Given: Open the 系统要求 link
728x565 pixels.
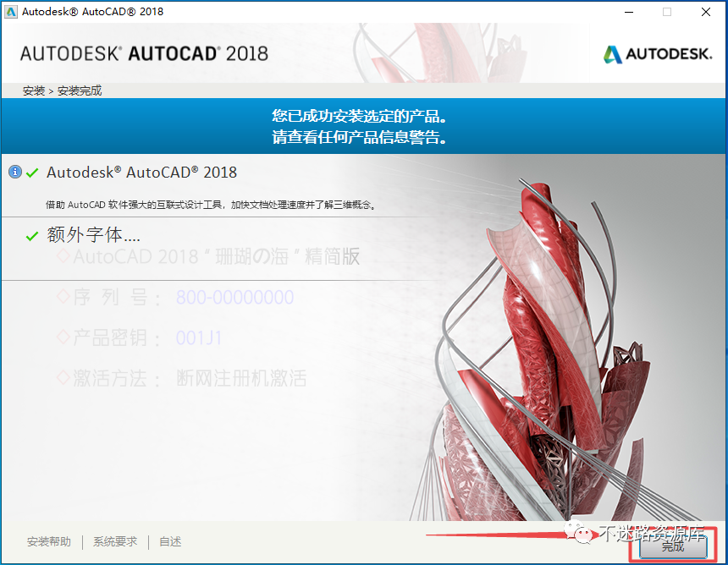Looking at the screenshot, I should [x=115, y=542].
